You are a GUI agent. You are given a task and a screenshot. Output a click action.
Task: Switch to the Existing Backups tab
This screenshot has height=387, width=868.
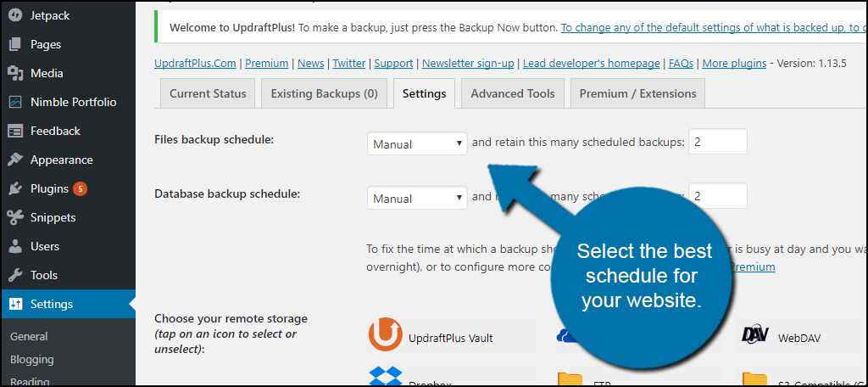(324, 93)
